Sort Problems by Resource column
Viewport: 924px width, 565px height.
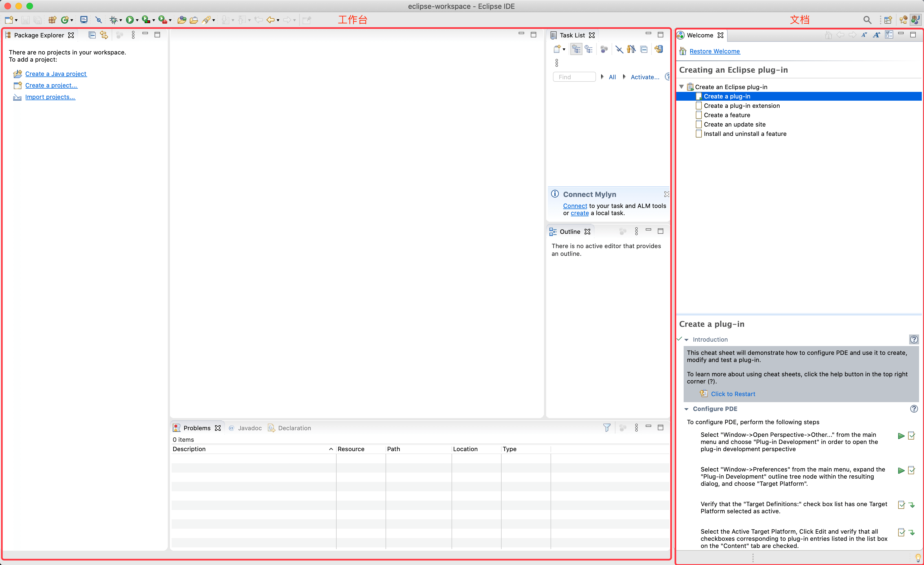pos(361,449)
